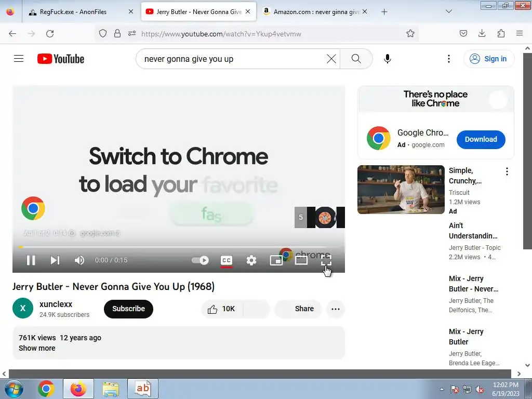Switch to miniplayer mode
This screenshot has height=399, width=532.
pos(276,260)
